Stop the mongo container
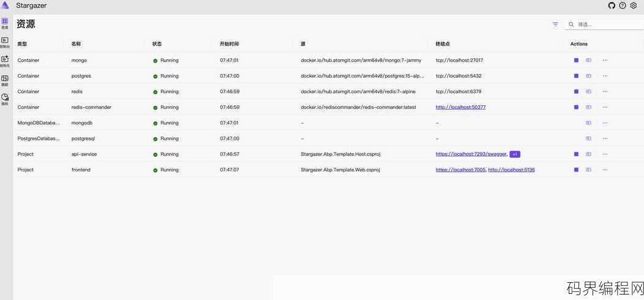The width and height of the screenshot is (644, 300). tap(576, 61)
